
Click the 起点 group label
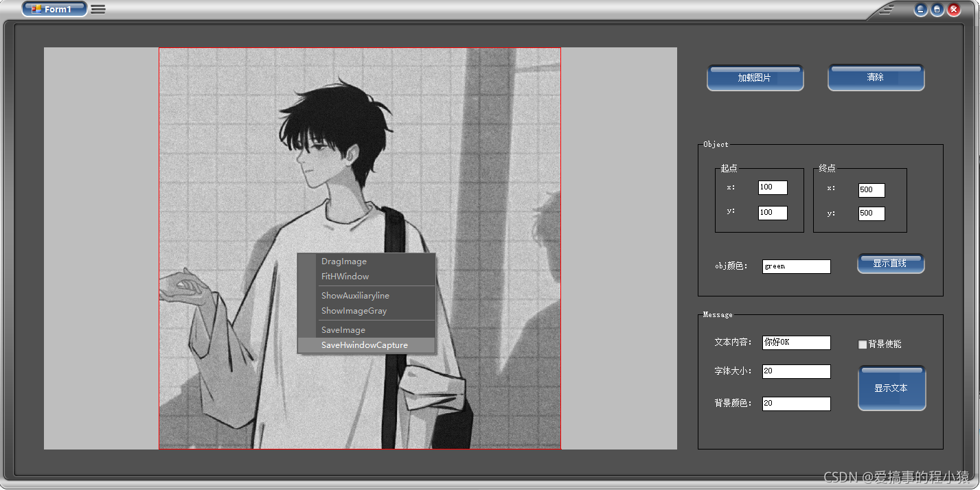tap(729, 168)
